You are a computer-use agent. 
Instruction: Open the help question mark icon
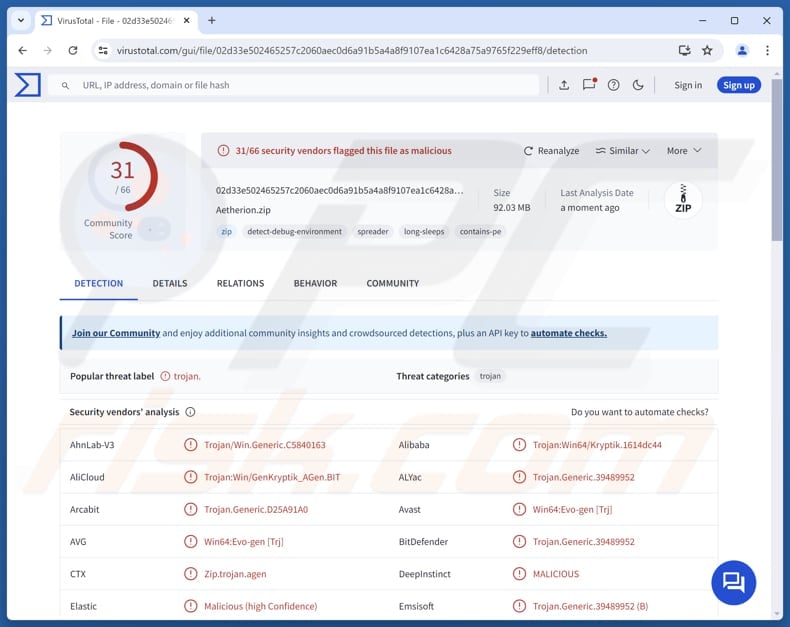tap(614, 85)
